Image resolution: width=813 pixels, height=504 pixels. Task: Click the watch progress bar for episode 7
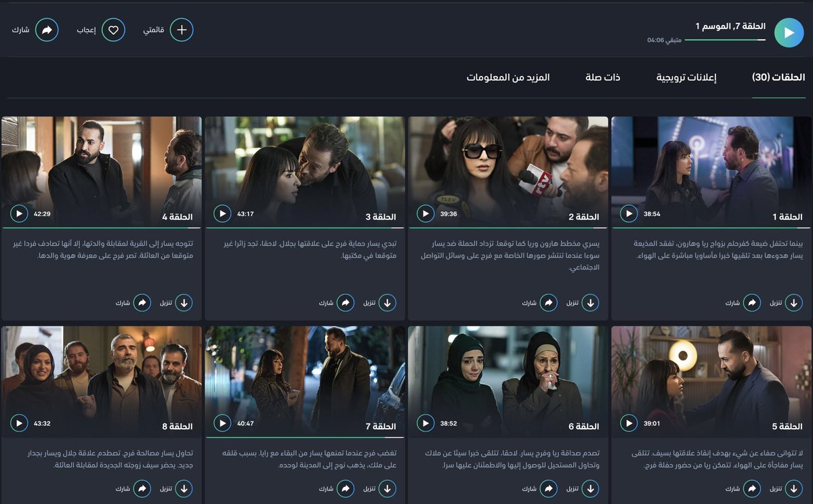click(x=725, y=39)
